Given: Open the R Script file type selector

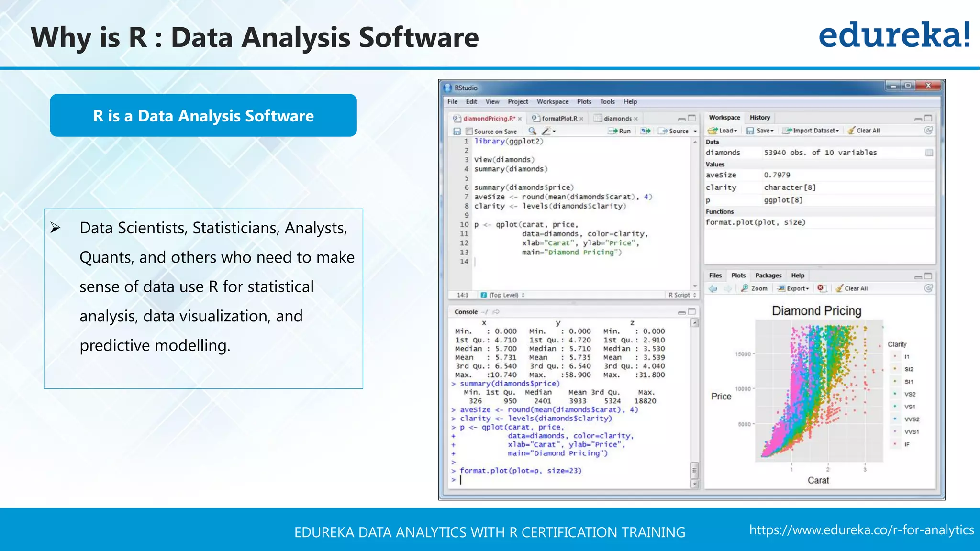Looking at the screenshot, I should 682,295.
